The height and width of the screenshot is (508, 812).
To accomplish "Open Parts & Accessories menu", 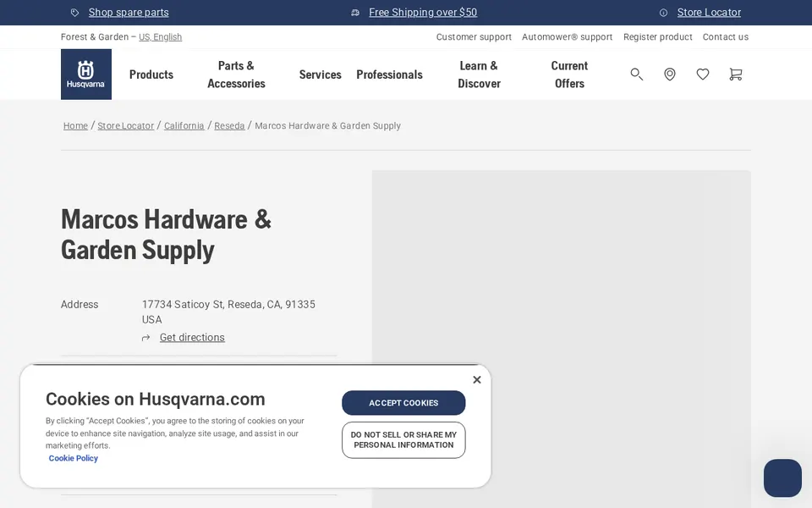I will pos(236,75).
